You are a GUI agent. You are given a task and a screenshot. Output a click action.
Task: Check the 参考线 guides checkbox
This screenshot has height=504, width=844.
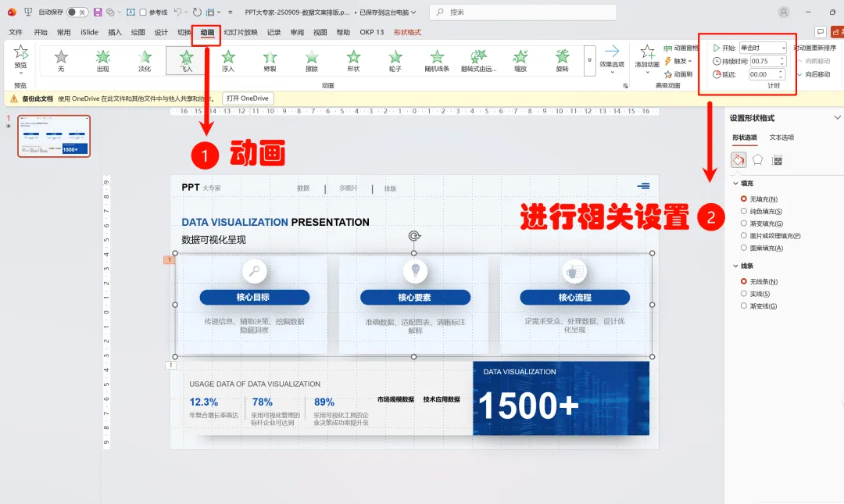(x=143, y=12)
